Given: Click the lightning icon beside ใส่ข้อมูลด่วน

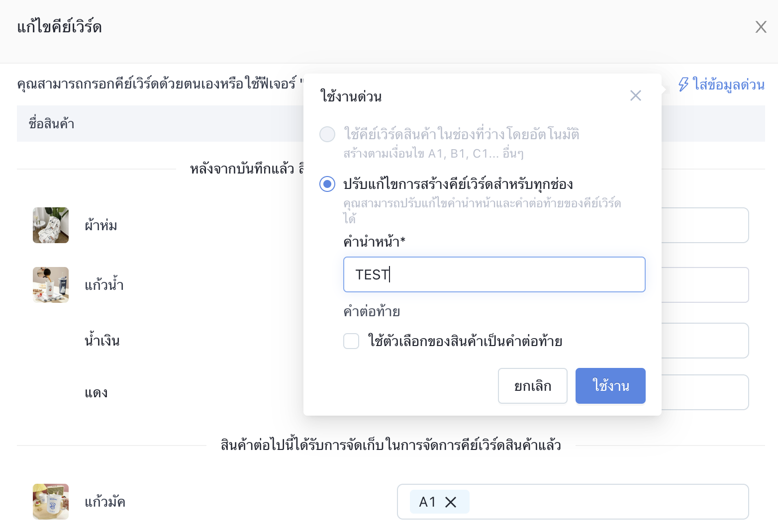Looking at the screenshot, I should point(683,84).
